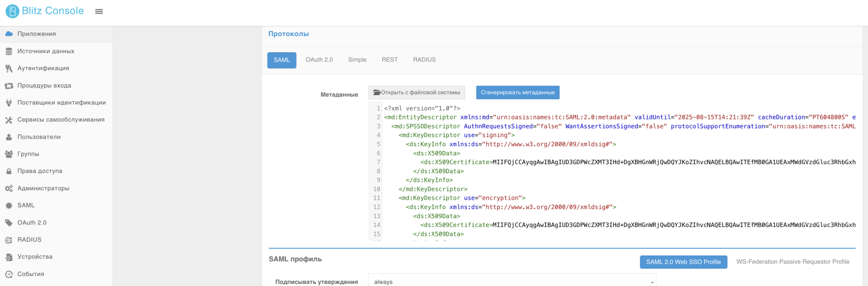Click line number 14 in editor gutter

pyautogui.click(x=377, y=225)
